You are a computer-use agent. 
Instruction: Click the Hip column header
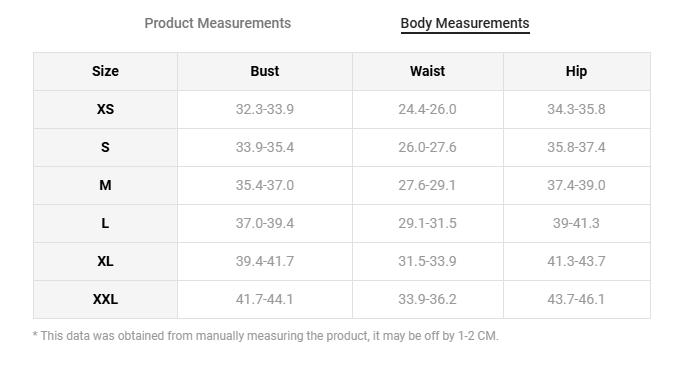[x=576, y=71]
